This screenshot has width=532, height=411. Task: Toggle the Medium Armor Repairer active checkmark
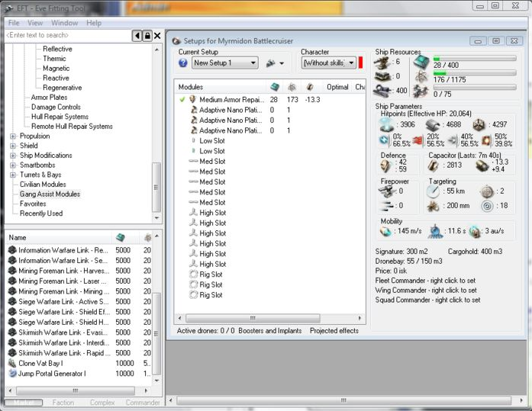[x=182, y=99]
